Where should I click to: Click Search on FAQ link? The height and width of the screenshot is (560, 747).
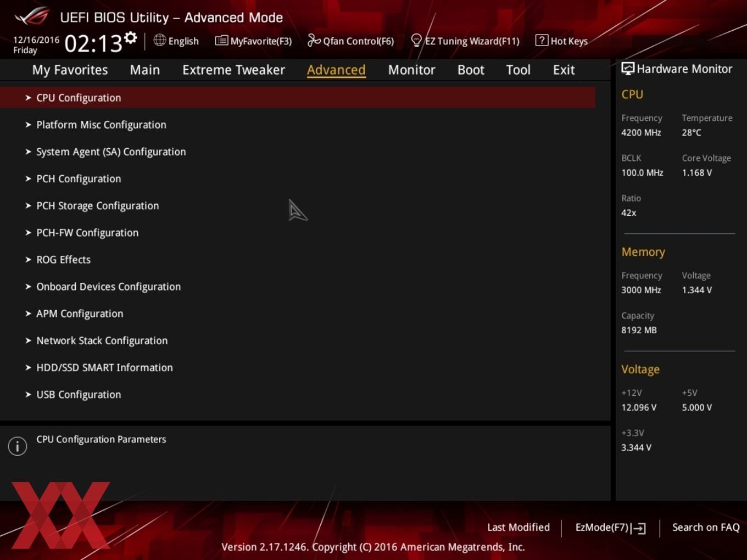[x=706, y=527]
